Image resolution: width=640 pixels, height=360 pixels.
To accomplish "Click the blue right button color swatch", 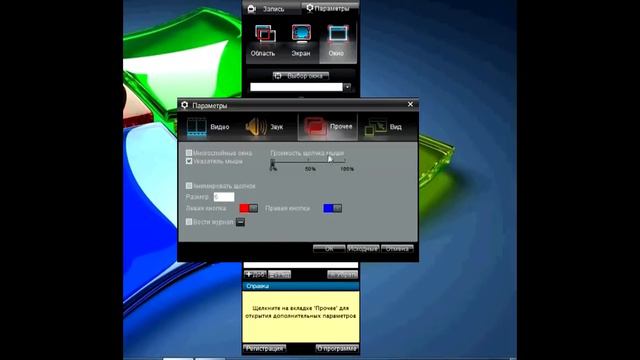I will click(328, 208).
